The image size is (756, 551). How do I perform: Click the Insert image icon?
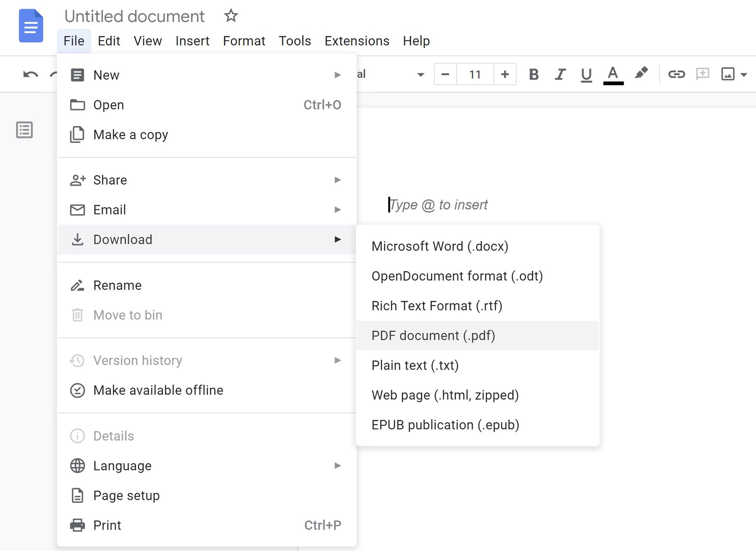pyautogui.click(x=728, y=74)
